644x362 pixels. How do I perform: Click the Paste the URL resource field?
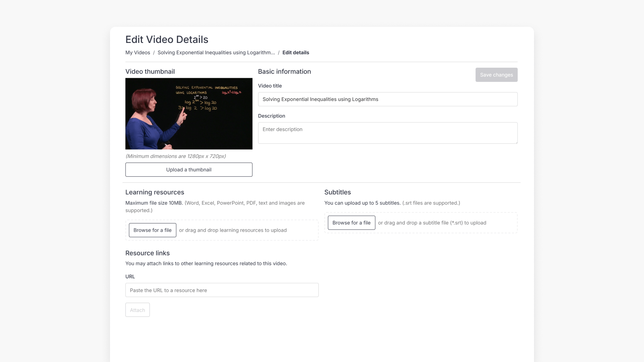click(x=222, y=290)
